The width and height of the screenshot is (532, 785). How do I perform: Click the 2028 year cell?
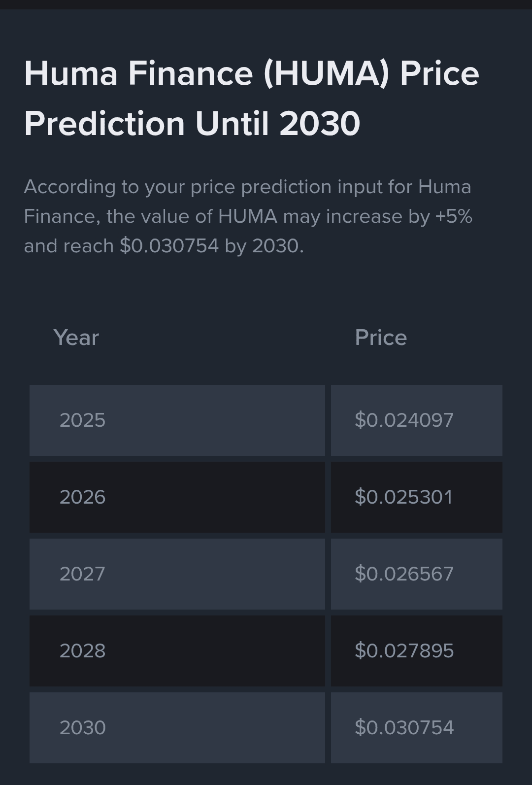click(x=177, y=651)
